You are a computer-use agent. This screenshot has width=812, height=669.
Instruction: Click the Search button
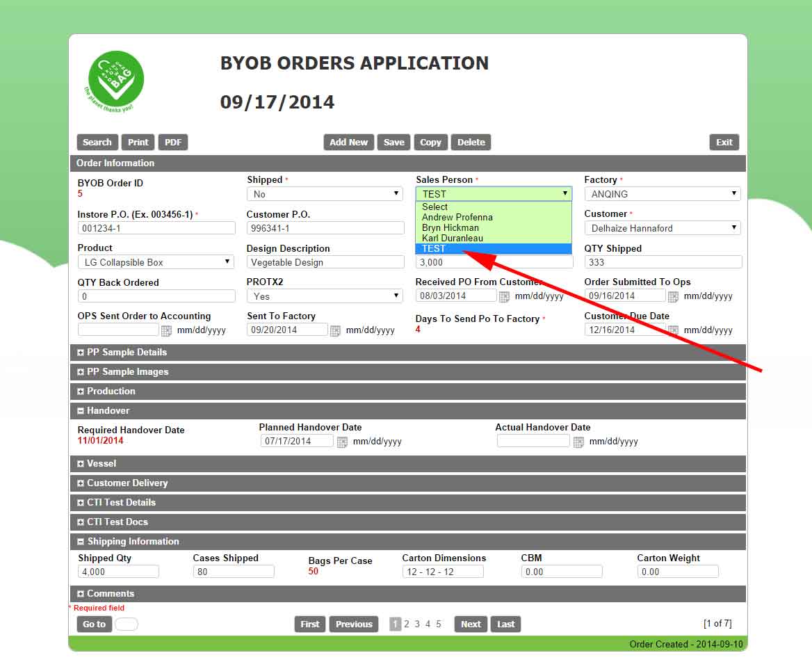[97, 143]
